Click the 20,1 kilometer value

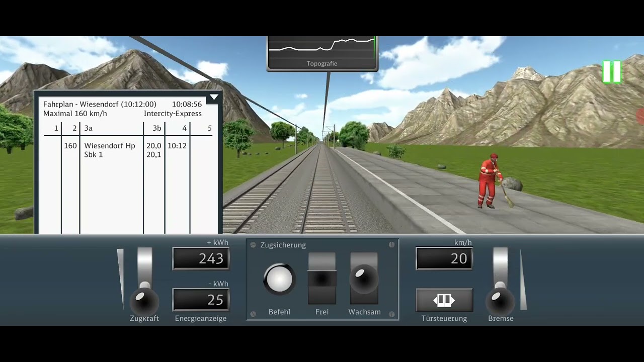(x=154, y=154)
